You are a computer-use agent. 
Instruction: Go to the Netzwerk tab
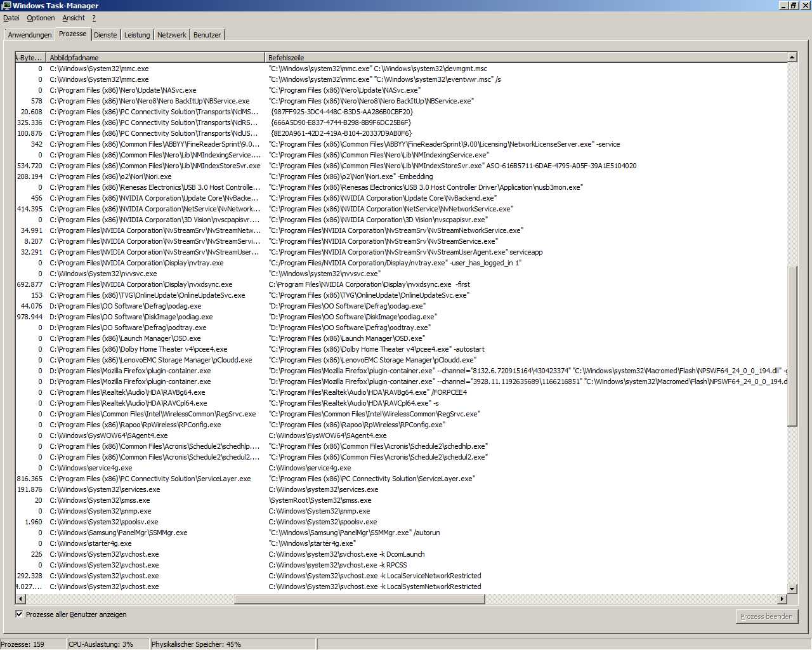pos(172,35)
